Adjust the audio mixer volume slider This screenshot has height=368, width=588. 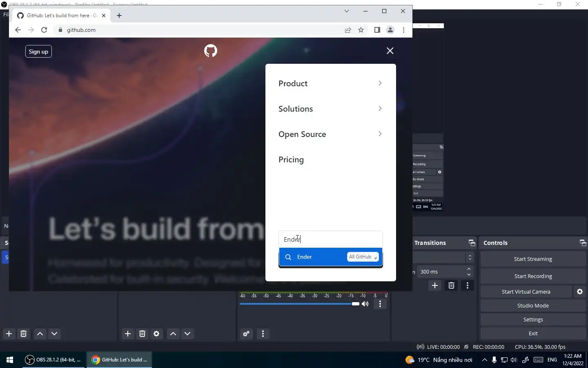pyautogui.click(x=299, y=304)
